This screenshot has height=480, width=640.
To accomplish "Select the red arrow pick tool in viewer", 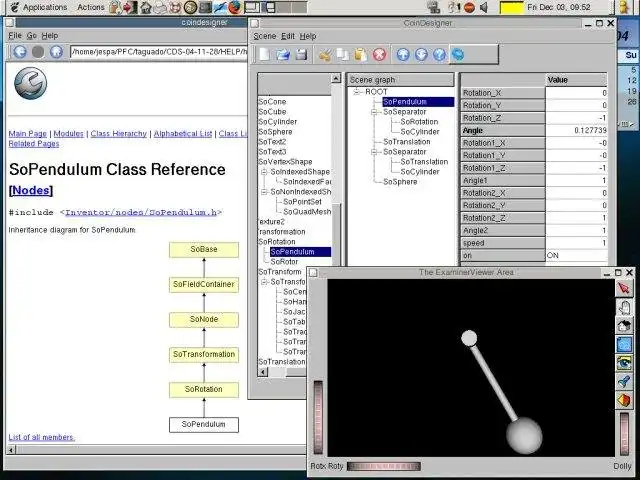I will [x=624, y=289].
